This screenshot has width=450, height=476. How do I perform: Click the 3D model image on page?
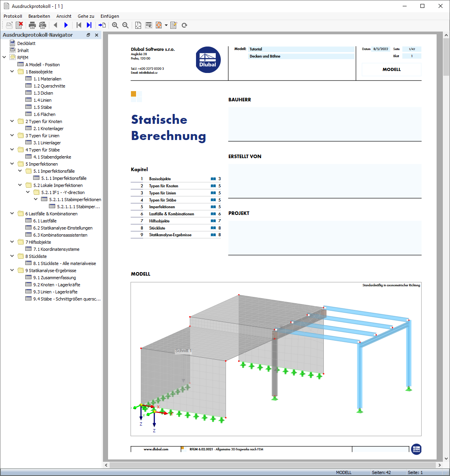(x=276, y=359)
